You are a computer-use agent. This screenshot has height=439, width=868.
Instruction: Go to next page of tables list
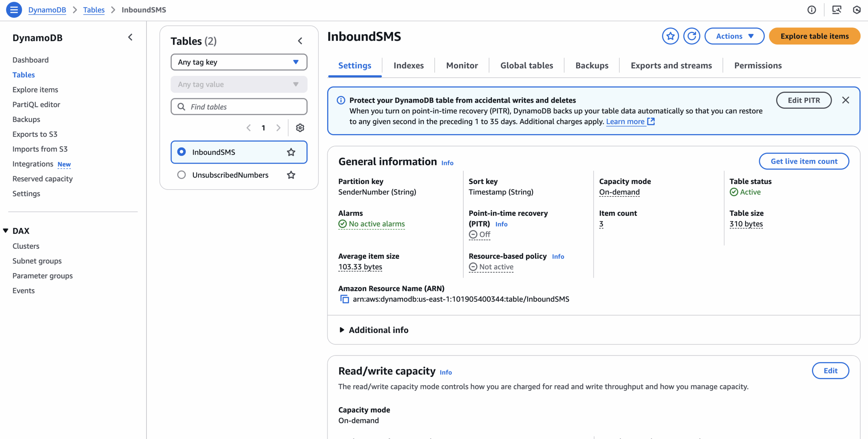point(278,128)
